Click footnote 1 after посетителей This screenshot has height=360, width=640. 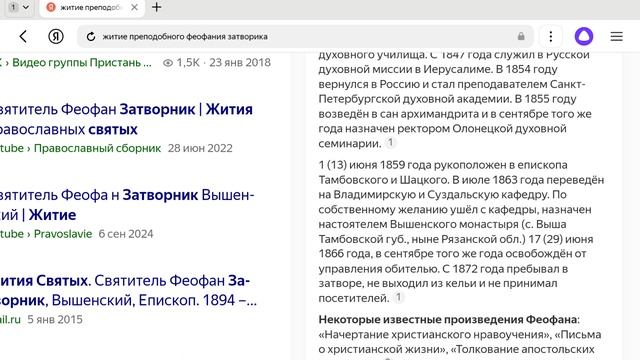[x=398, y=297]
